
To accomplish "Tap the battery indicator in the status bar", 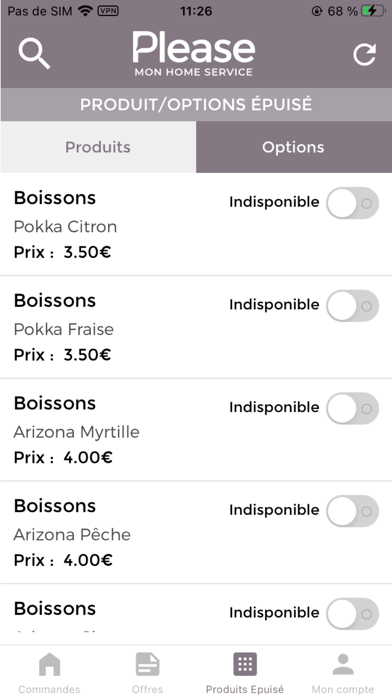I will (373, 11).
